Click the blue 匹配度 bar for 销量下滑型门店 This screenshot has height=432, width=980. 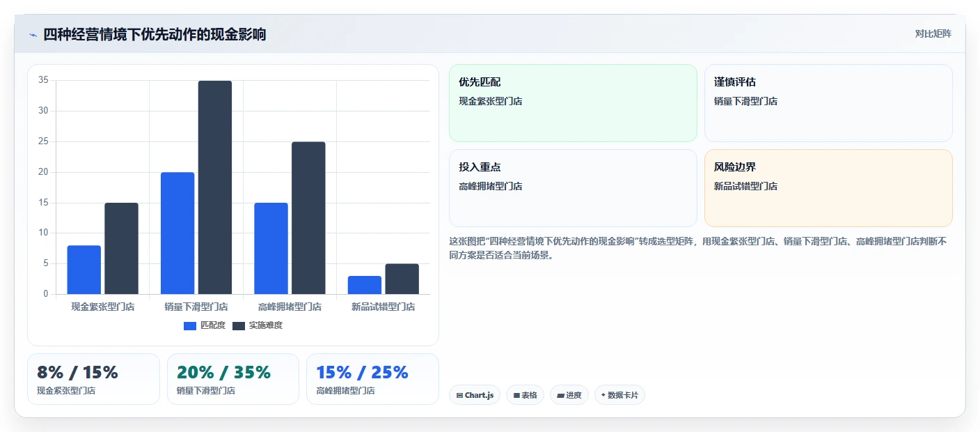pos(177,233)
